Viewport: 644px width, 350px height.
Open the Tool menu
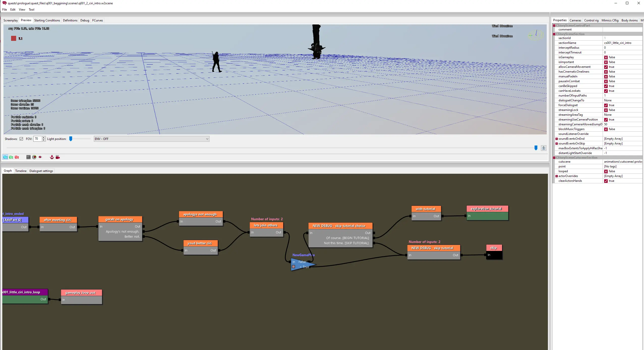point(32,10)
